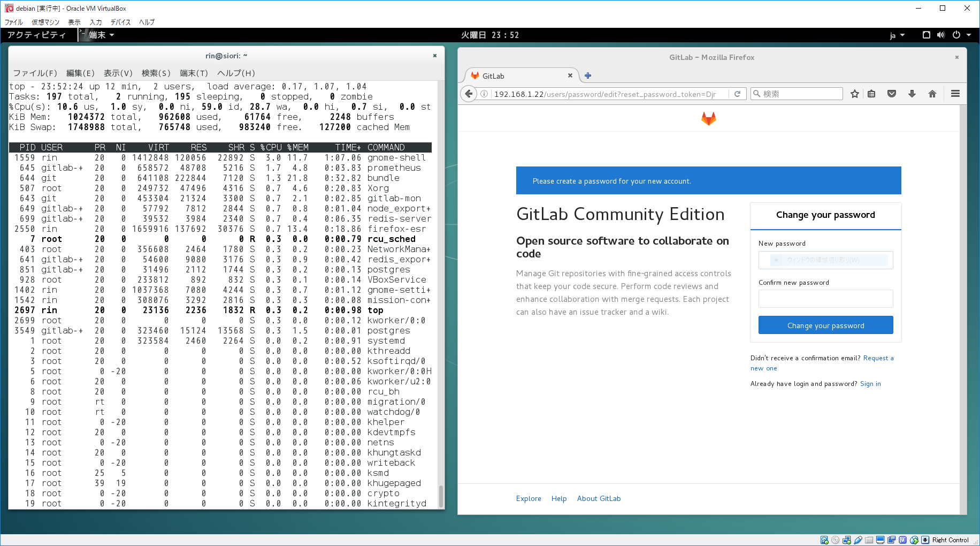Close the GitLab browser tab

(x=570, y=75)
